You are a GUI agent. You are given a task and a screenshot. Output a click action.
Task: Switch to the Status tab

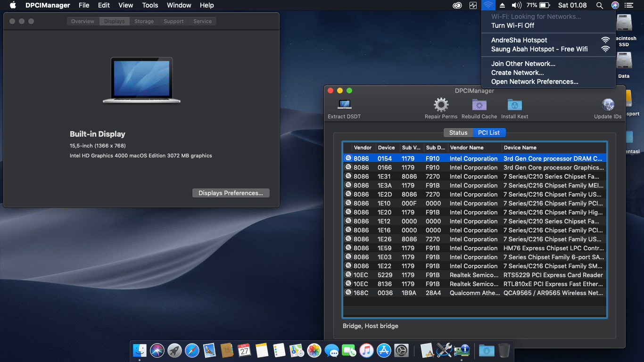pyautogui.click(x=458, y=132)
